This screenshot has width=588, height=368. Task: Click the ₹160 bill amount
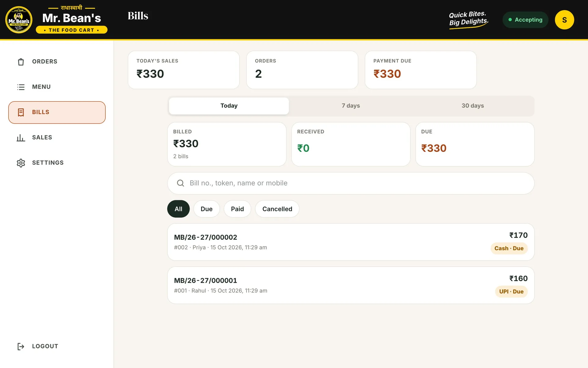518,278
